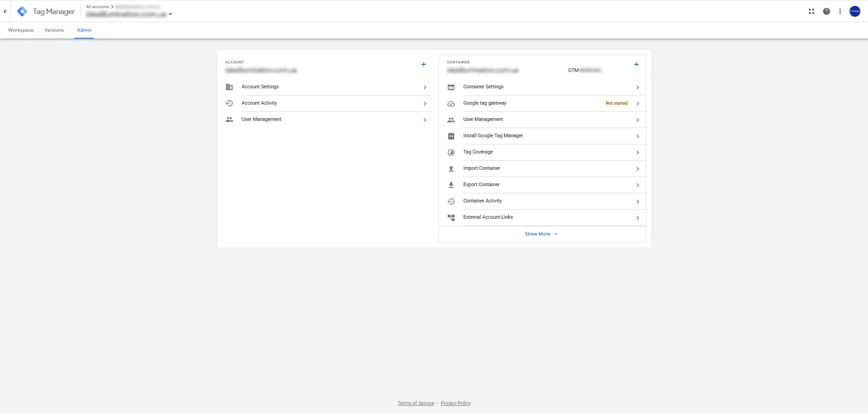Viewport: 868px width, 413px height.
Task: Select the Admin tab
Action: point(84,30)
